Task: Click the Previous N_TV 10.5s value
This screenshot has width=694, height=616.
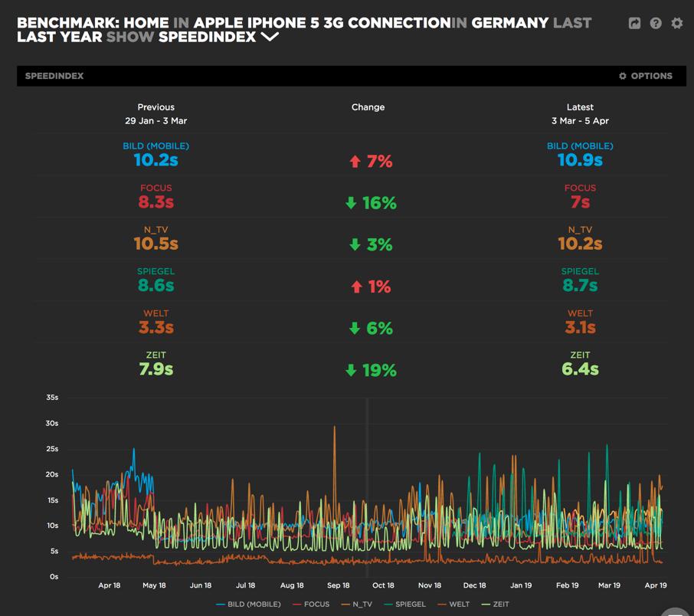Action: click(155, 244)
